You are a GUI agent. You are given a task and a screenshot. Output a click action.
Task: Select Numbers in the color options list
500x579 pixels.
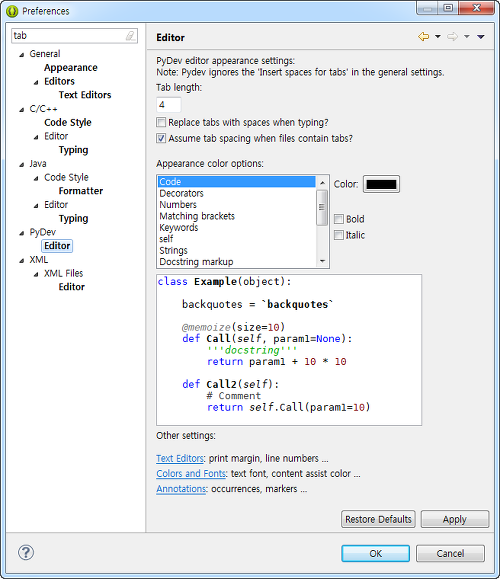237,205
